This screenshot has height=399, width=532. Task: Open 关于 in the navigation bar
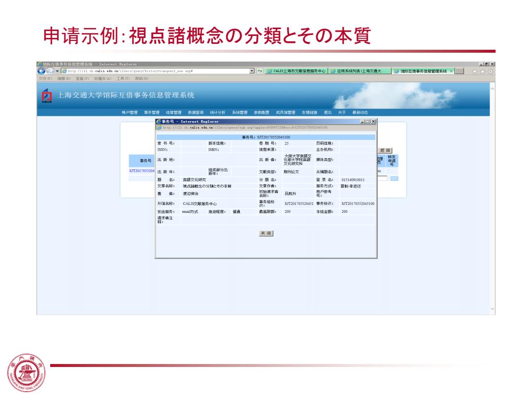tap(342, 112)
